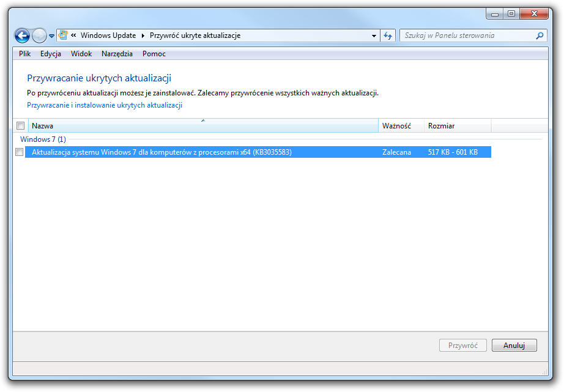Click the Windows Update icon in address bar
Image resolution: width=564 pixels, height=392 pixels.
[63, 35]
